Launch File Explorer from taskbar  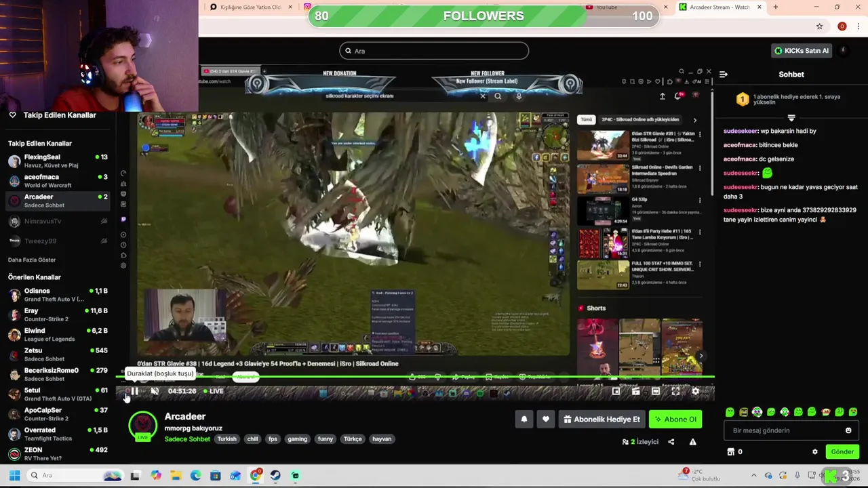(176, 475)
